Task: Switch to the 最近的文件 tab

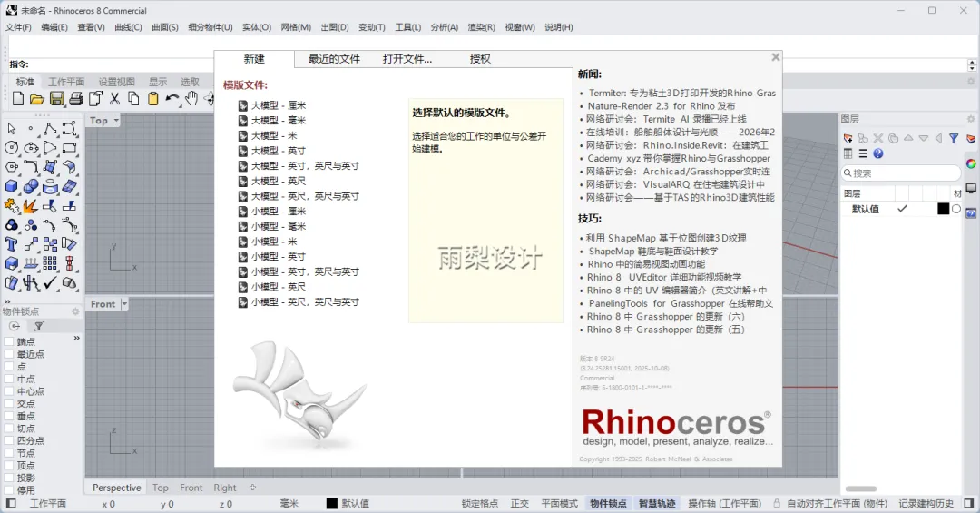Action: [334, 59]
